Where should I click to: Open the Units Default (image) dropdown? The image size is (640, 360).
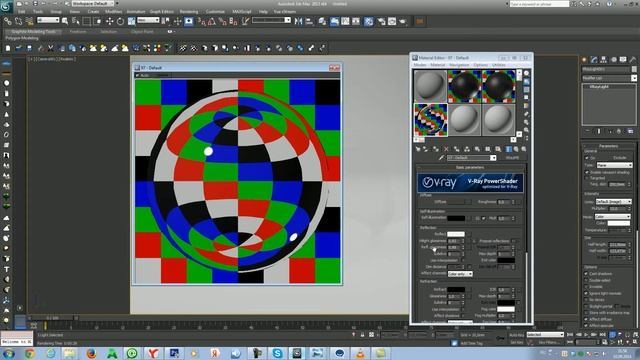[613, 202]
